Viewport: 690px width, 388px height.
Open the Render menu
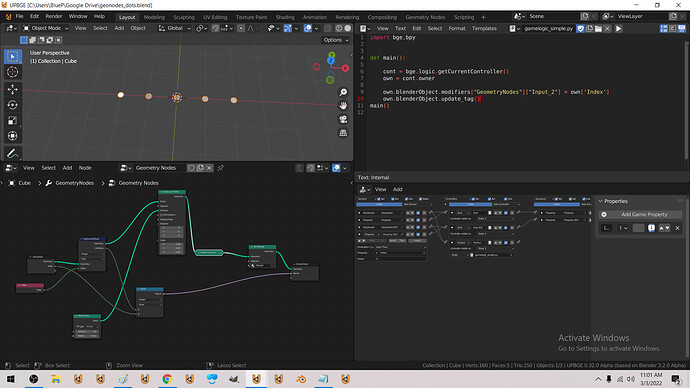coord(54,16)
